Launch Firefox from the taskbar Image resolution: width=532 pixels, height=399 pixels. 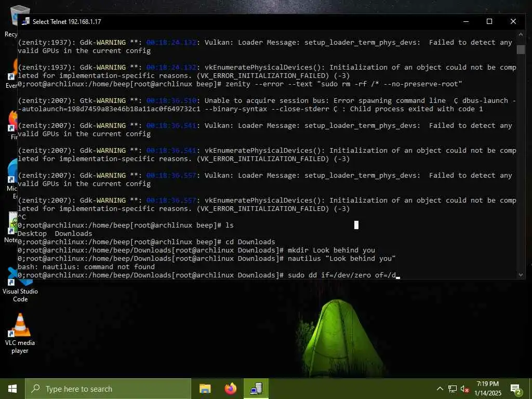click(x=231, y=389)
